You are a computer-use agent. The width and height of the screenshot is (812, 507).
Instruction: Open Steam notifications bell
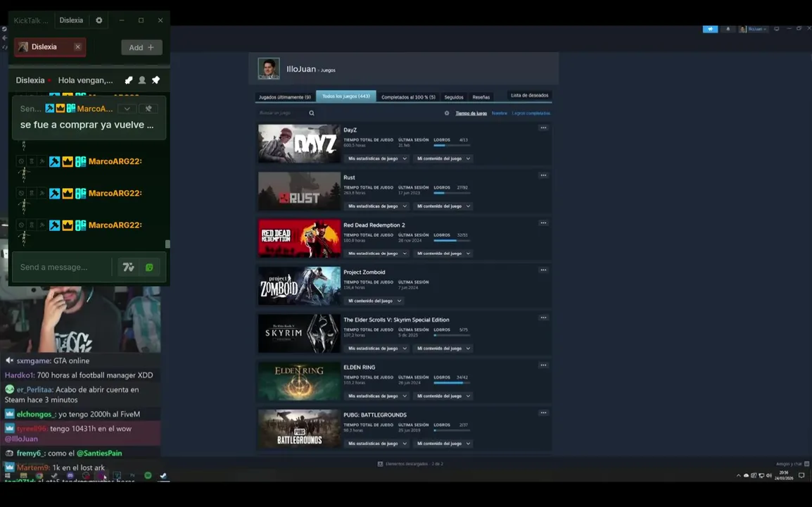728,29
